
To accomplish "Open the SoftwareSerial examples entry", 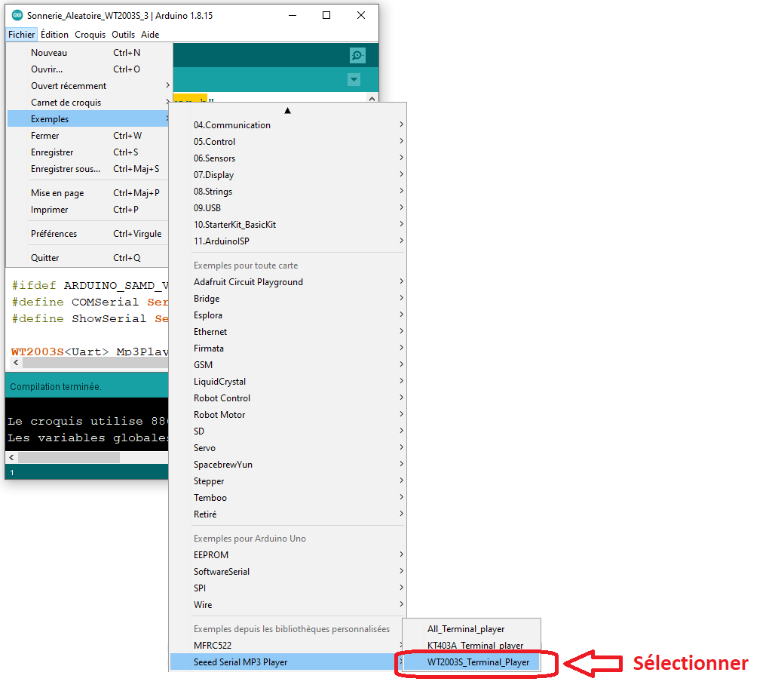I will pyautogui.click(x=299, y=572).
